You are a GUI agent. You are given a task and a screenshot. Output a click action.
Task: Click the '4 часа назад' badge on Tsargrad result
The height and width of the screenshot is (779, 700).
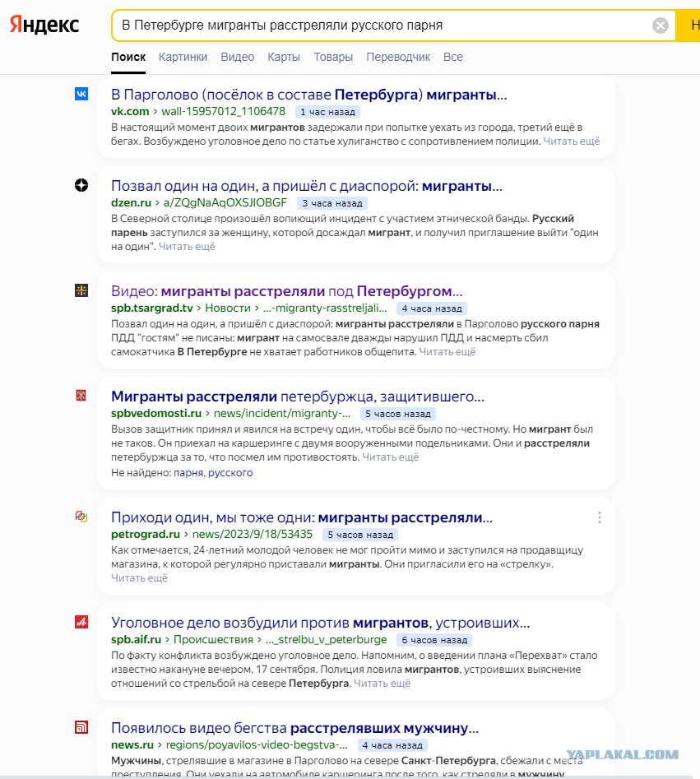pos(432,308)
